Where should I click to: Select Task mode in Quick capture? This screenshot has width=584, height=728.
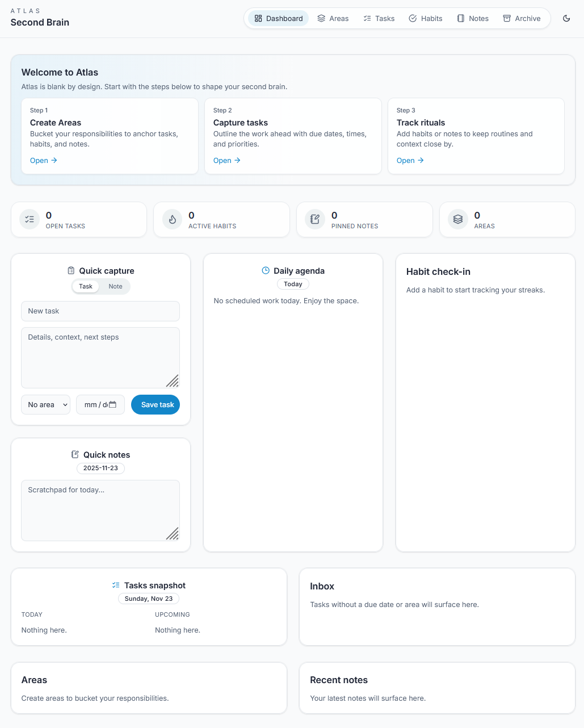click(86, 286)
